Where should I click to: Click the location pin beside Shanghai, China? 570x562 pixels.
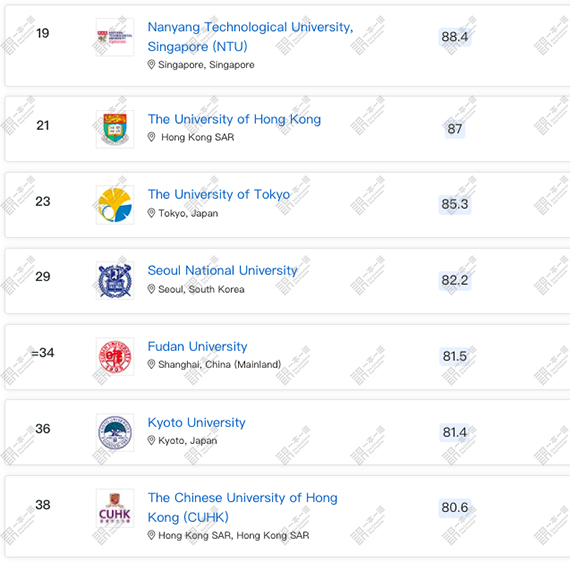(x=151, y=364)
